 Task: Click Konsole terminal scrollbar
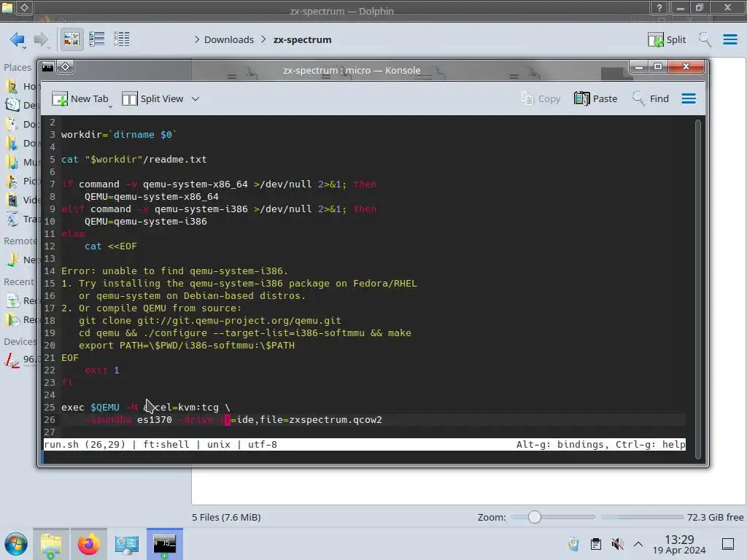pos(698,289)
